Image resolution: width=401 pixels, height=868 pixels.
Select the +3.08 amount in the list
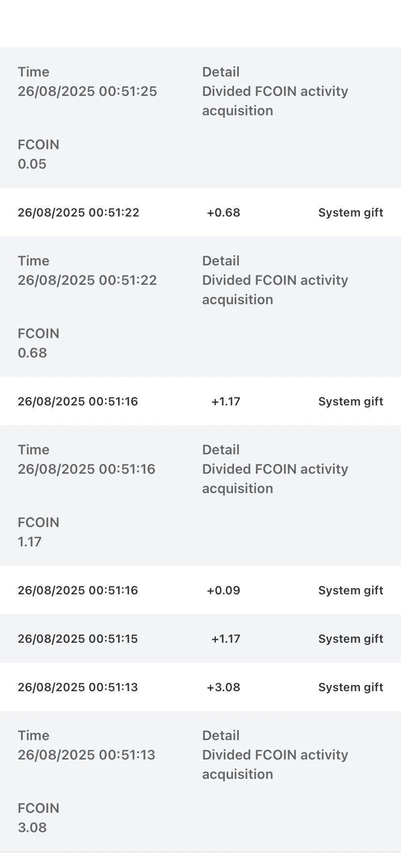(x=223, y=687)
